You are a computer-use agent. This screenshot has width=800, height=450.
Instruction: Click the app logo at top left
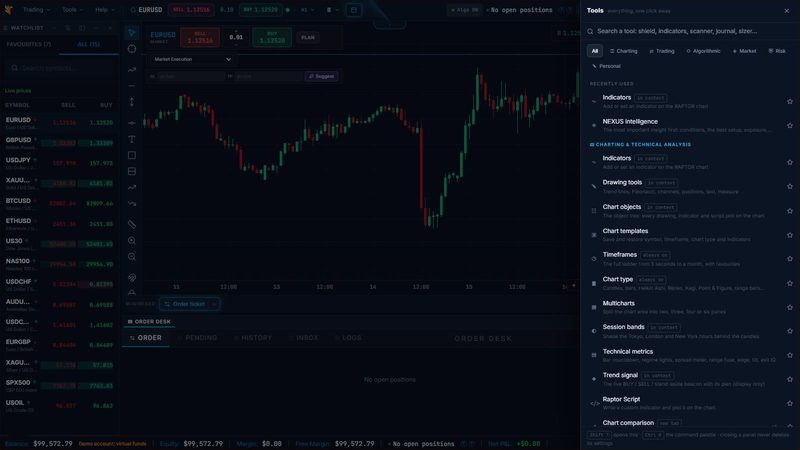(9, 10)
